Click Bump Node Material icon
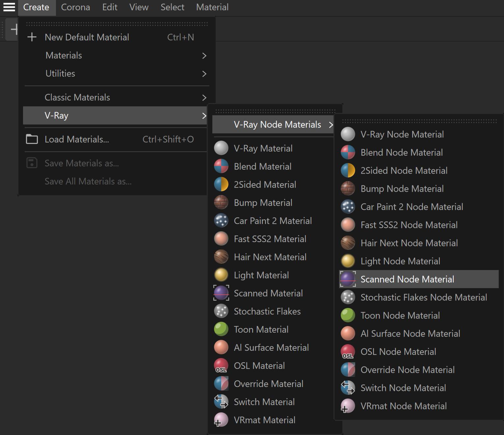This screenshot has height=435, width=504. [348, 189]
